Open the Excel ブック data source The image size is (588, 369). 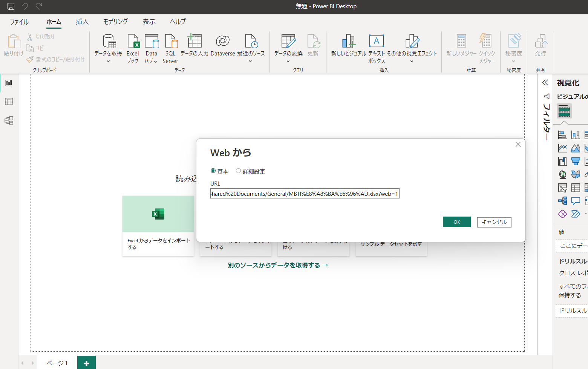click(133, 49)
